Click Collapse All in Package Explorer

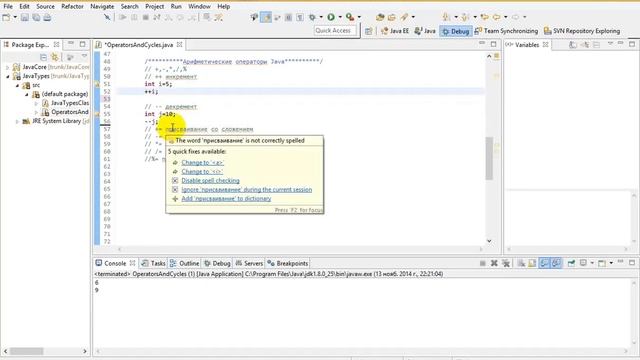click(x=43, y=57)
